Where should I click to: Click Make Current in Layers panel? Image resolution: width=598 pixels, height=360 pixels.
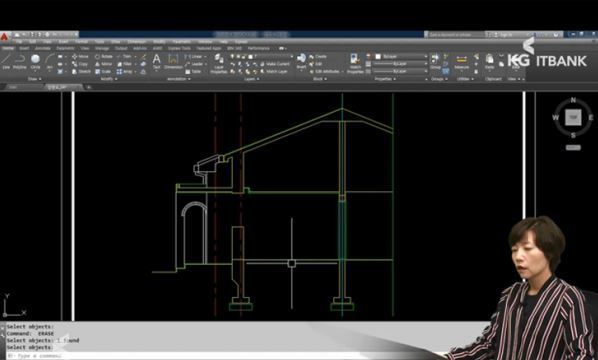click(275, 64)
